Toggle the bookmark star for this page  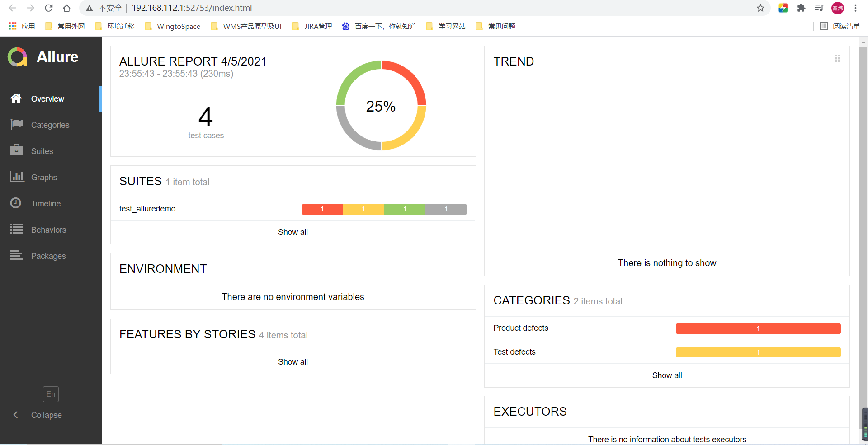[x=761, y=8]
